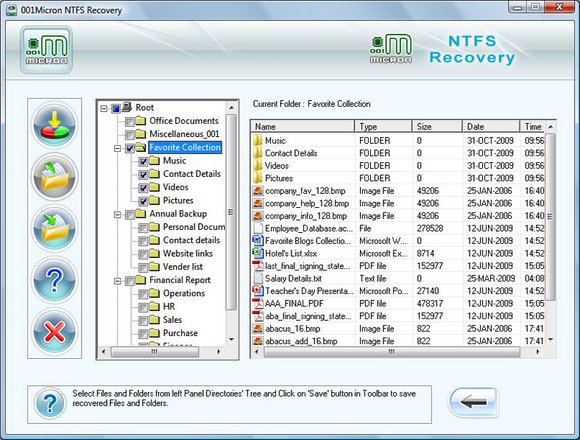
Task: Open Help with the question mark toolbar button
Action: coord(54,280)
